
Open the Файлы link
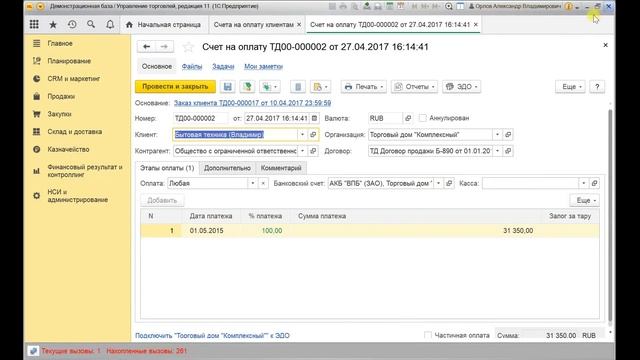point(192,67)
